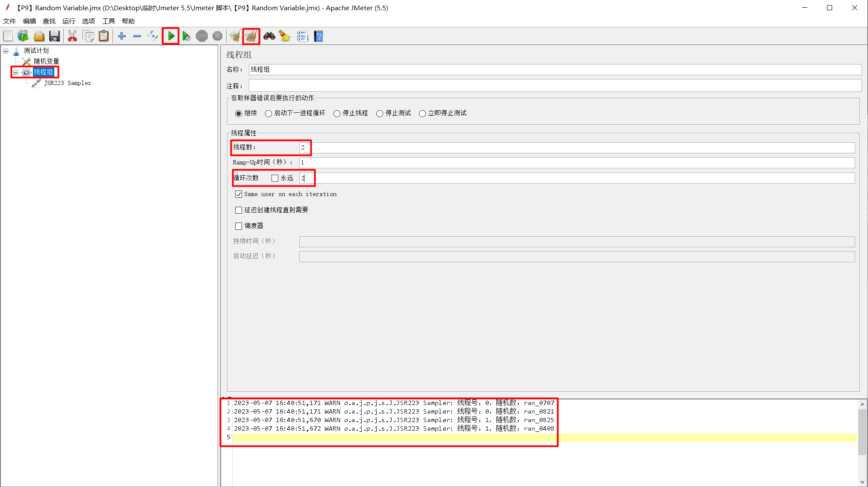
Task: Open the 选项 menu
Action: coord(88,21)
